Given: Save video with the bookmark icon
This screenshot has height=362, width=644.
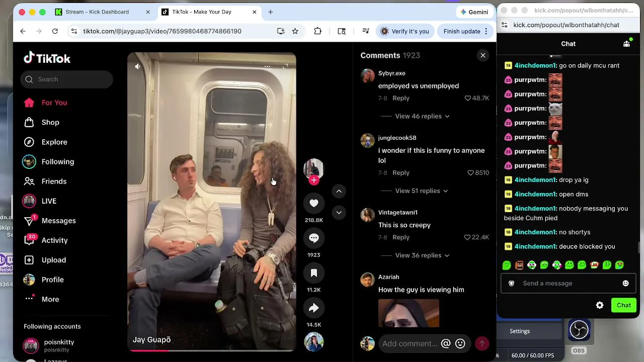Looking at the screenshot, I should (314, 273).
